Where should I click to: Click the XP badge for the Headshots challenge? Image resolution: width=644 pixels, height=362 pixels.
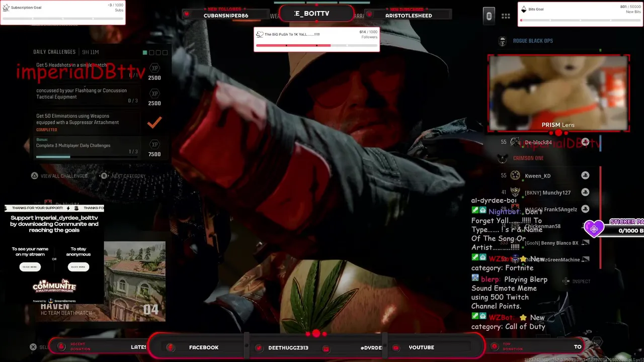tap(154, 68)
